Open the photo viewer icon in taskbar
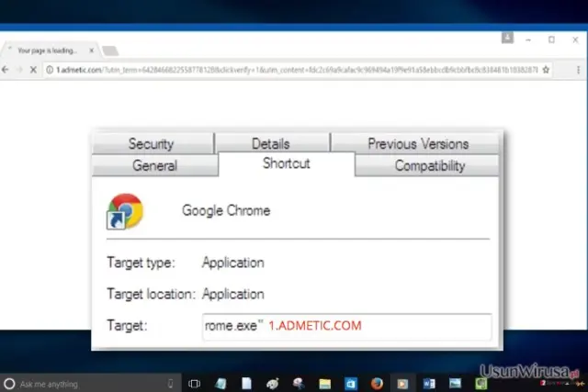Image resolution: width=588 pixels, height=392 pixels. [x=455, y=383]
